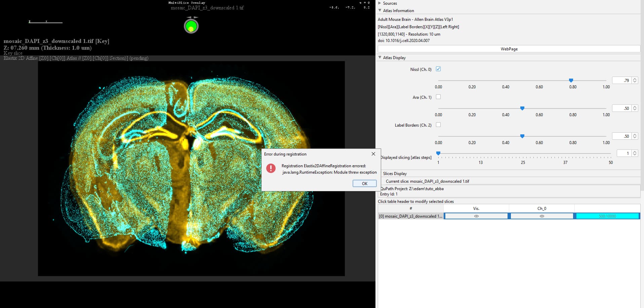Select the mosaic_DAPI_z3_downscaled slice row
644x308 pixels.
pyautogui.click(x=410, y=216)
